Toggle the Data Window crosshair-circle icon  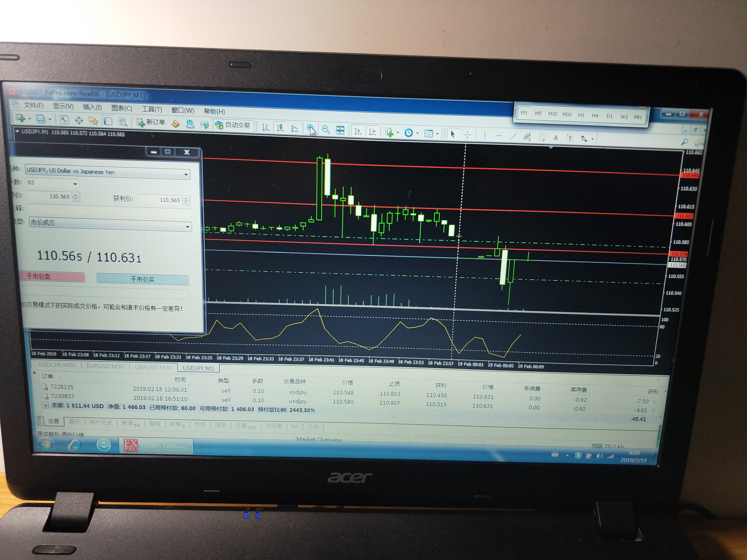[79, 120]
